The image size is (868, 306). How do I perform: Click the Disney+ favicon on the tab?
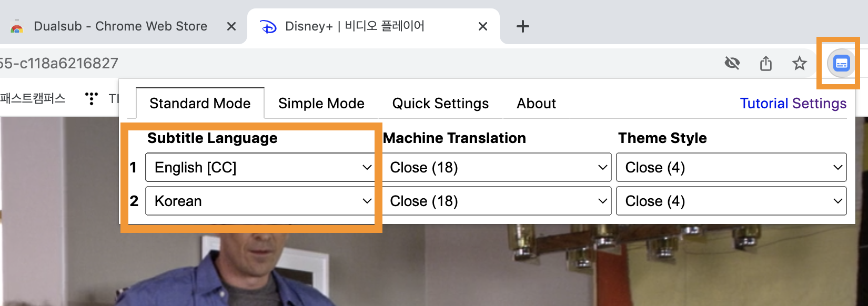pos(268,26)
